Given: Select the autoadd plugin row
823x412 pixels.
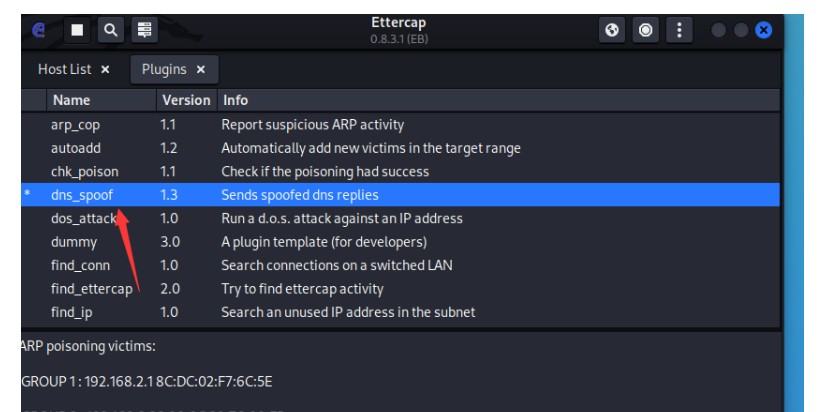Looking at the screenshot, I should point(76,148).
